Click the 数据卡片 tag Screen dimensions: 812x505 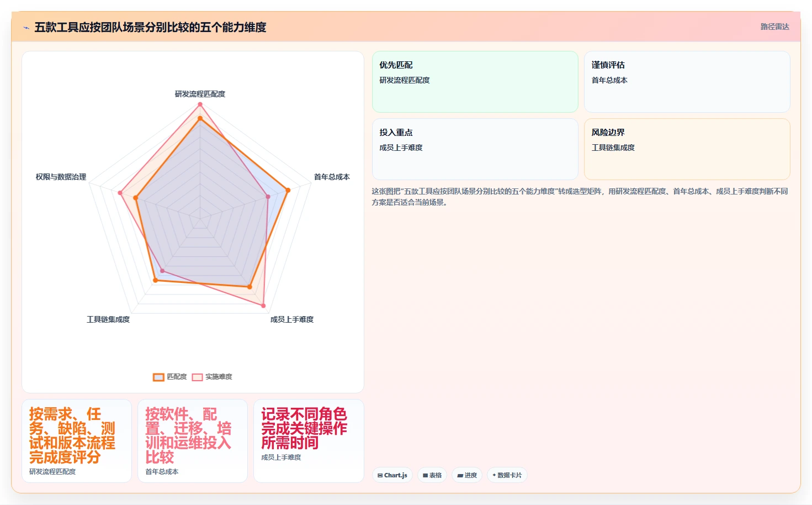tap(507, 475)
